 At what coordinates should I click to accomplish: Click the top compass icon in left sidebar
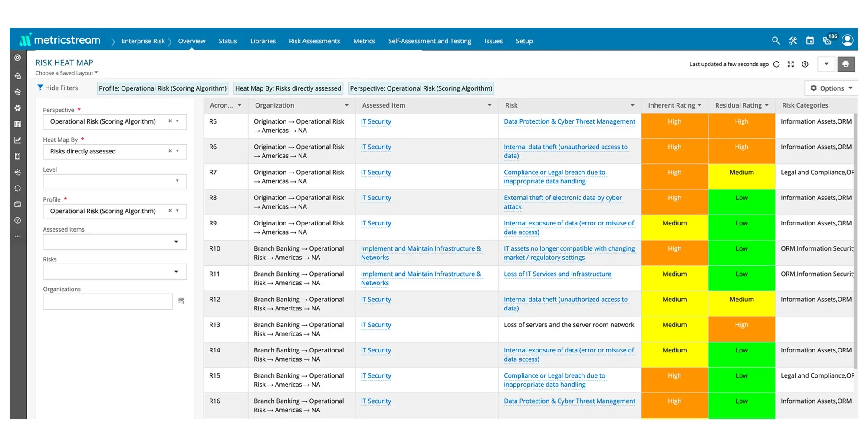[x=18, y=58]
